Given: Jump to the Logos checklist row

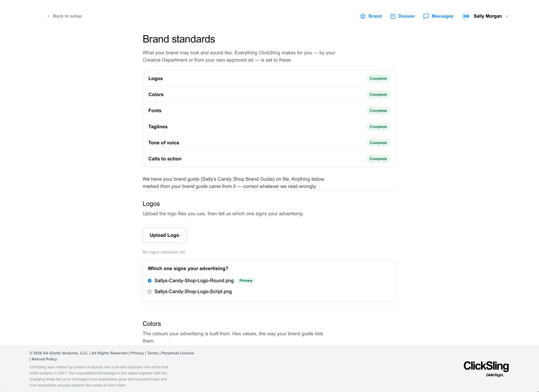Looking at the screenshot, I should tap(269, 78).
